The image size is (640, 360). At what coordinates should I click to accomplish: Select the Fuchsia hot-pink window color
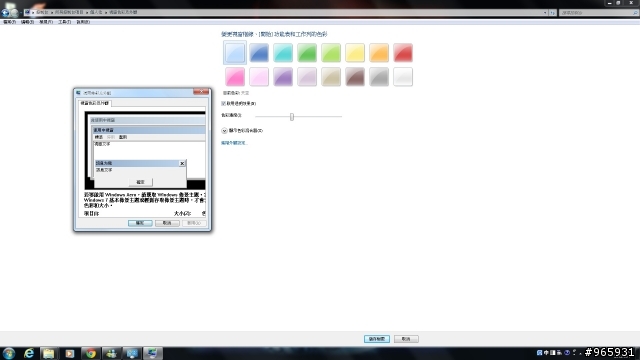point(235,77)
